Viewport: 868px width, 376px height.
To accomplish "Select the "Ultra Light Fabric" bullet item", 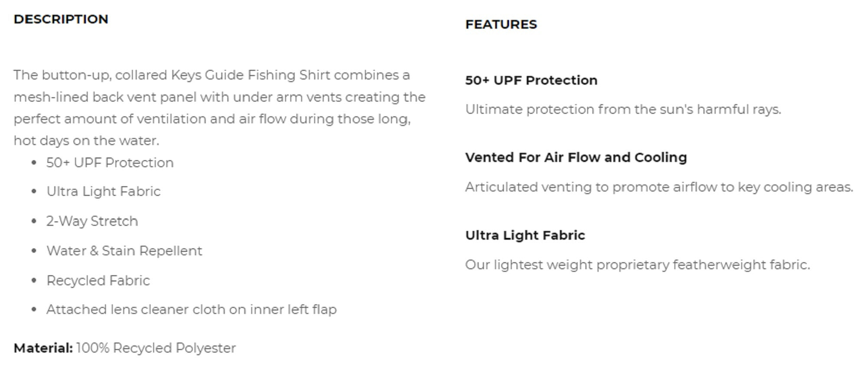I will click(x=103, y=191).
